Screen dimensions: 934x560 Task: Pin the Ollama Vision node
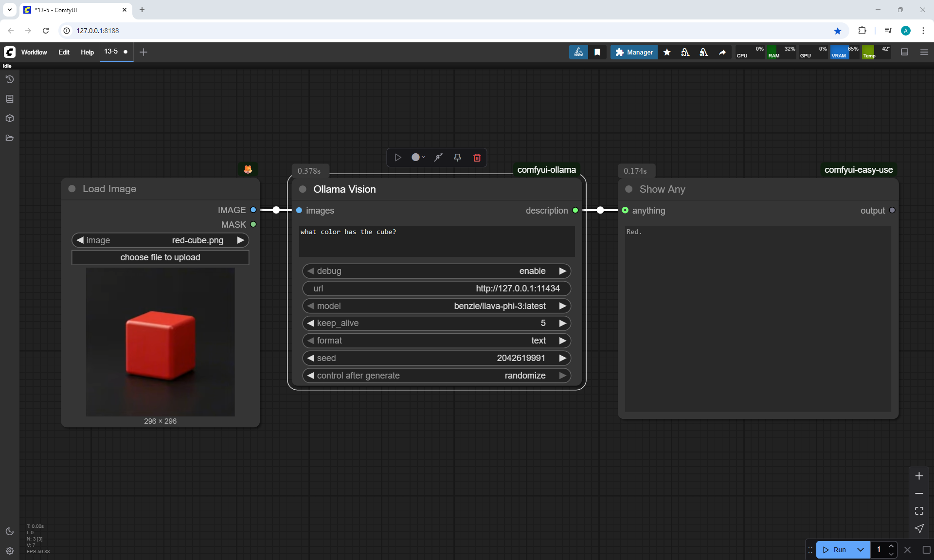point(457,157)
